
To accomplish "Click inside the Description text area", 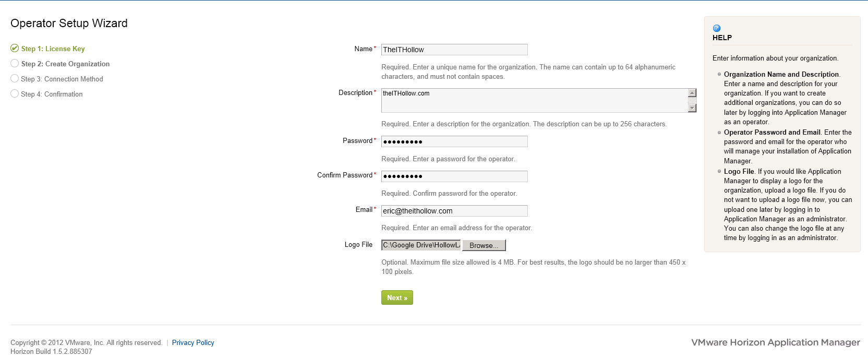I will click(534, 100).
